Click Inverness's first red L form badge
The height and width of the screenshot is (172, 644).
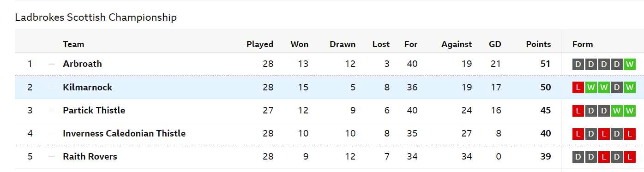click(x=578, y=134)
